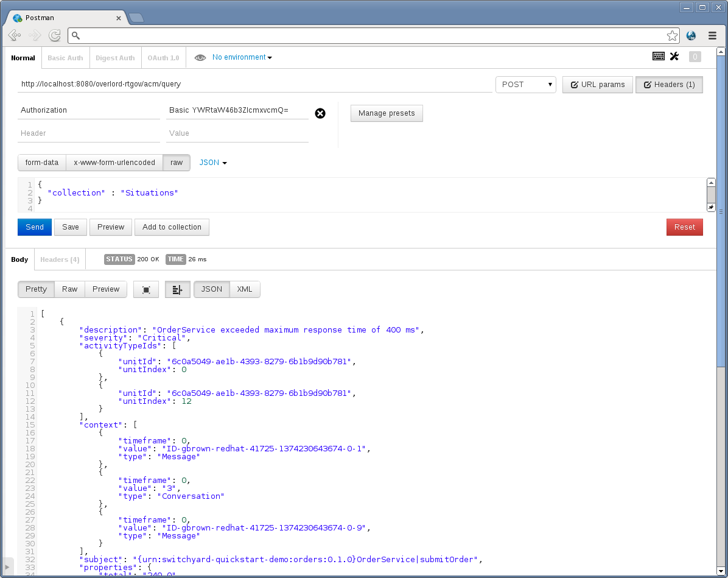Open the response Headers (4) tab
The image size is (728, 578).
(60, 259)
